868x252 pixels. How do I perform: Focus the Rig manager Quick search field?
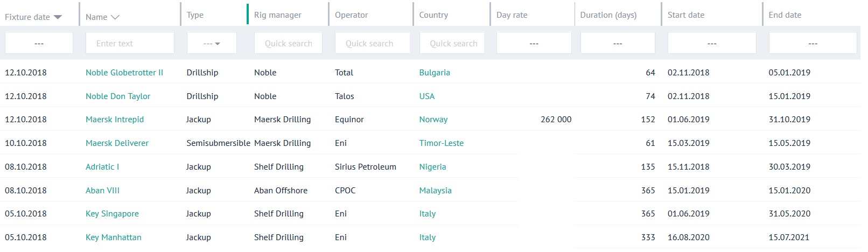point(288,43)
